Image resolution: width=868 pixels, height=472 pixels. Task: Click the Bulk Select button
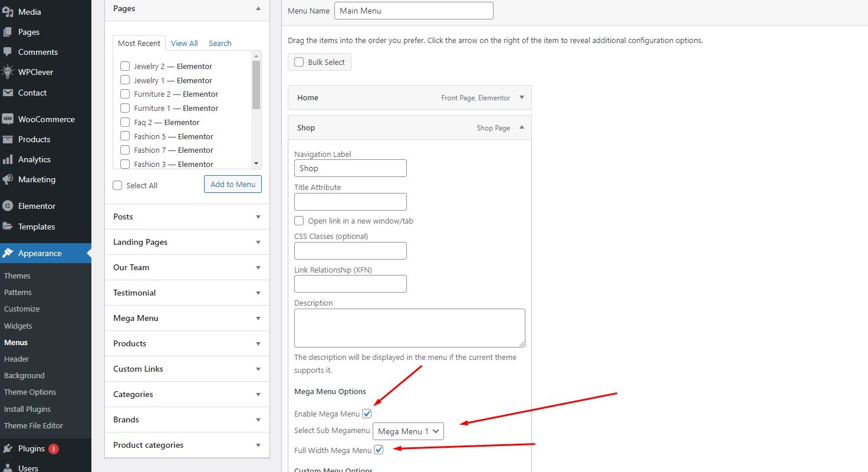(320, 62)
